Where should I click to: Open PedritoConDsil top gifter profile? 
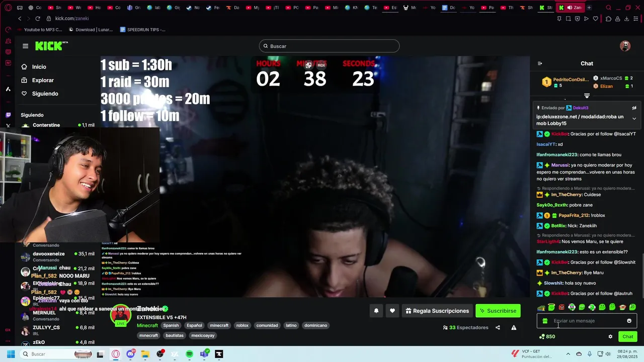point(565,82)
